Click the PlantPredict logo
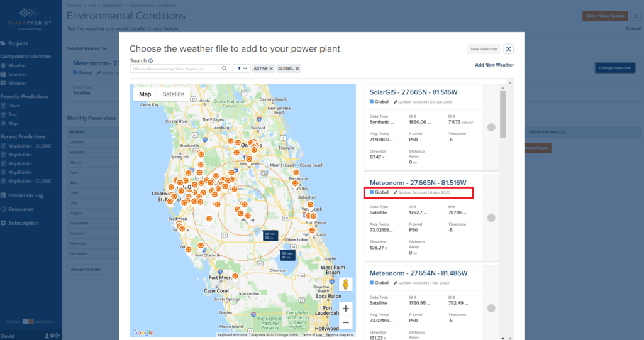The image size is (644, 340). coord(30,19)
